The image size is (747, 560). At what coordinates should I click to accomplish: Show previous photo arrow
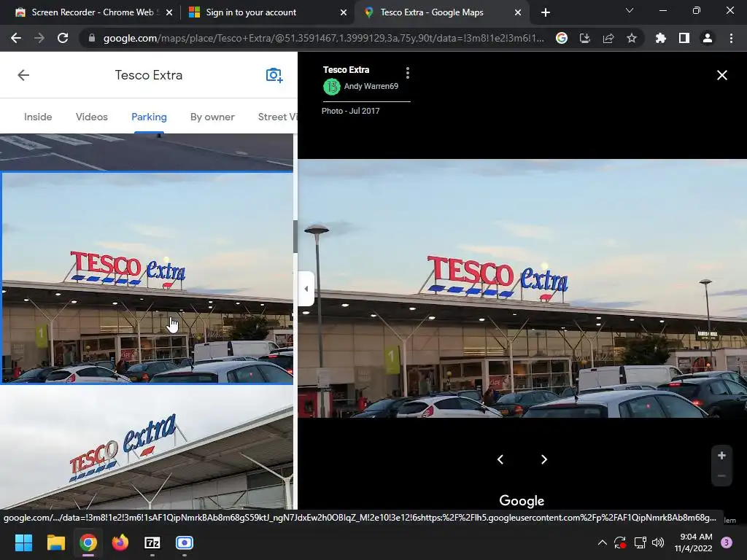500,459
